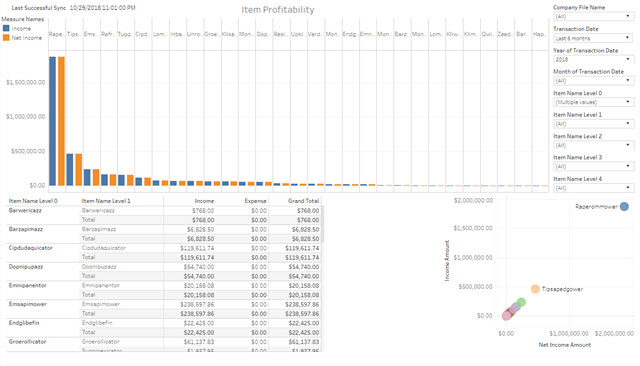The width and height of the screenshot is (640, 366).
Task: Select the Net Income legend label
Action: (x=27, y=38)
